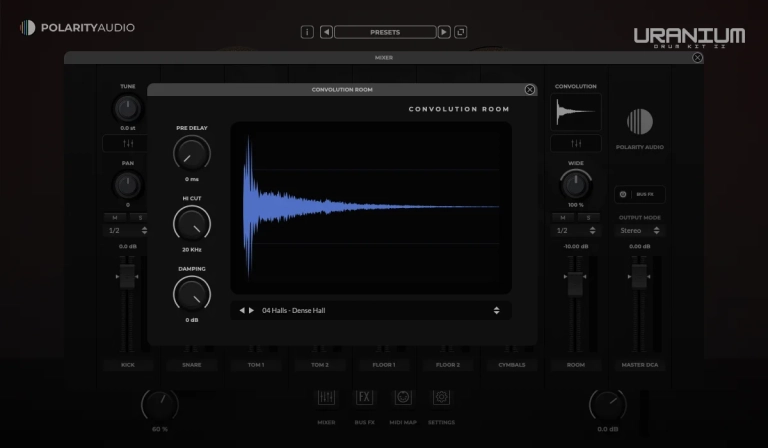Click the 0 ms Pre Delay value

click(x=192, y=180)
